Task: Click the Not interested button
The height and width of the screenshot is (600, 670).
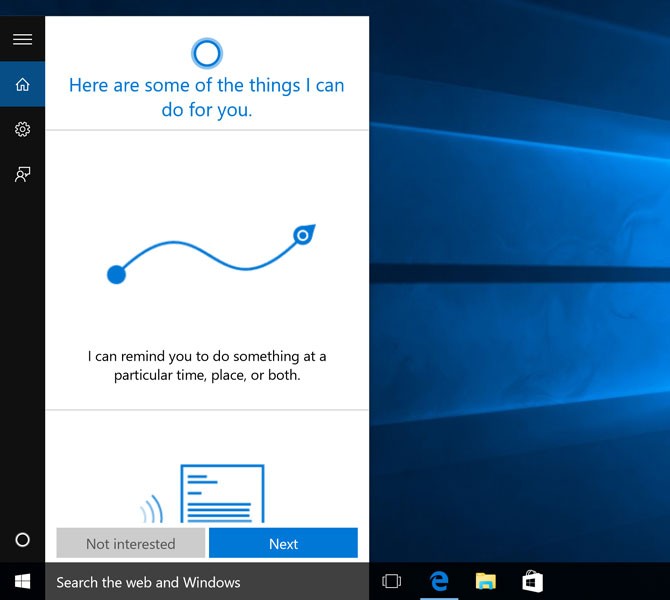Action: 131,543
